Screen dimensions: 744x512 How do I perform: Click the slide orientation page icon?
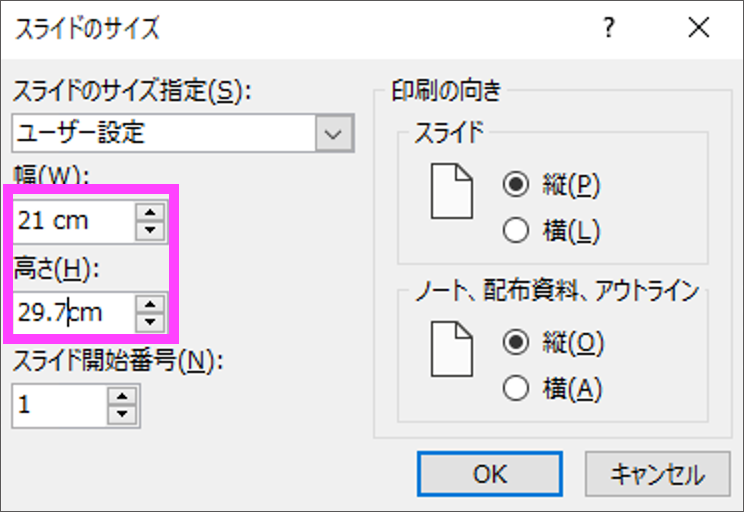point(451,191)
